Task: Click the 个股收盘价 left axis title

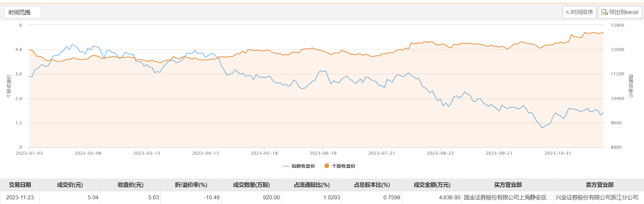Action: pyautogui.click(x=9, y=86)
